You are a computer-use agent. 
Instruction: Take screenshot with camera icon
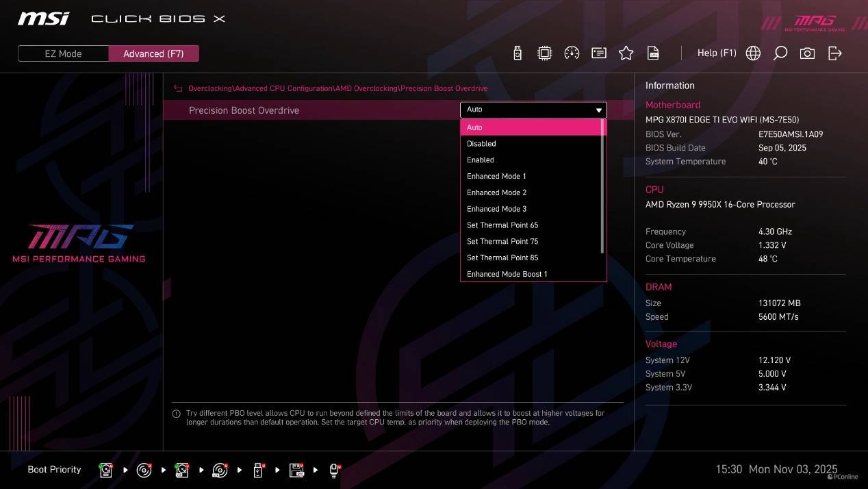coord(807,53)
